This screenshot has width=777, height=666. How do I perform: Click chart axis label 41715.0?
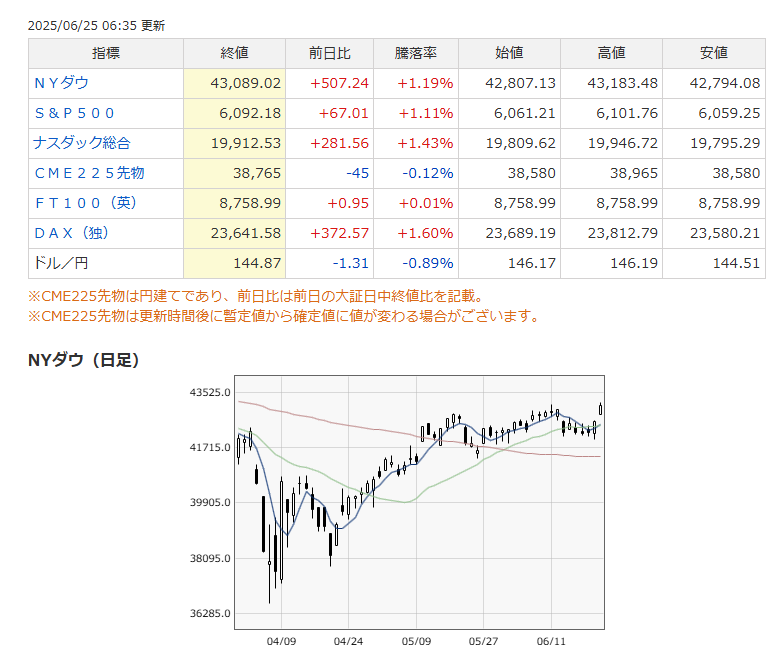210,447
